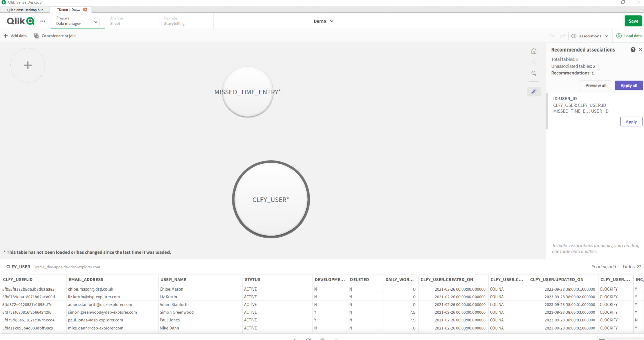
Task: Select the ID-USER_ID recommendation entry
Action: pyautogui.click(x=595, y=111)
